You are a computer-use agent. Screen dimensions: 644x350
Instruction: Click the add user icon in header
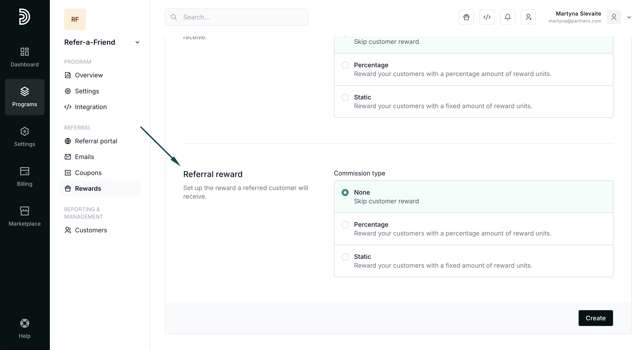[x=528, y=17]
